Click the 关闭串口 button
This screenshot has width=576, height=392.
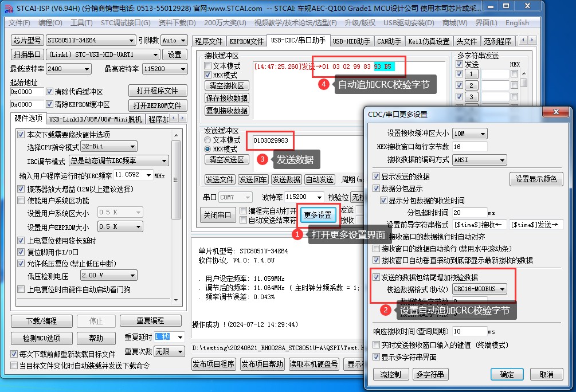(x=217, y=214)
